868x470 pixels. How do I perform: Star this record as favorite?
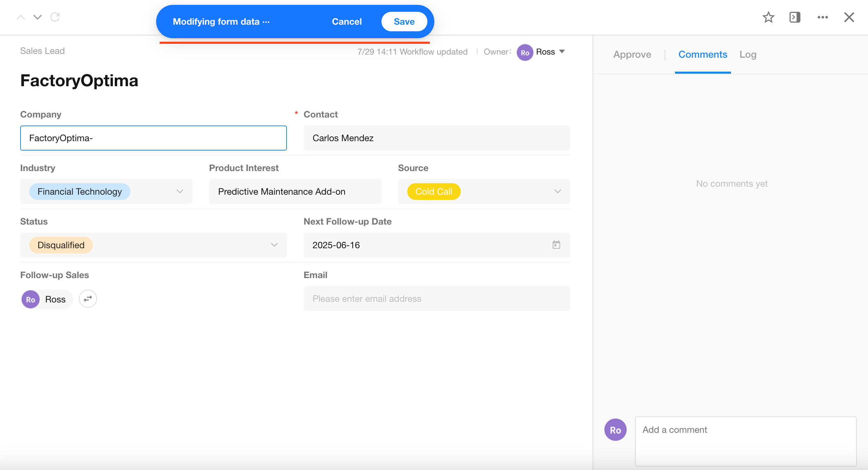coord(768,17)
